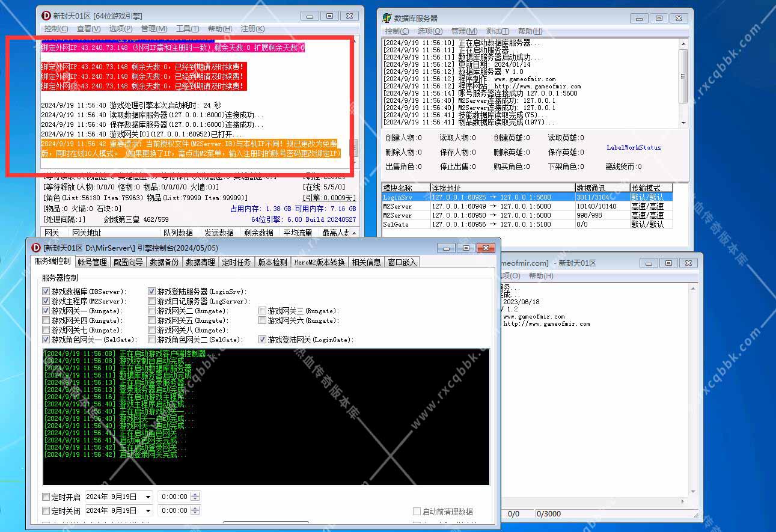This screenshot has width=776, height=532.
Task: Switch to the 数据清理 tab
Action: (200, 262)
